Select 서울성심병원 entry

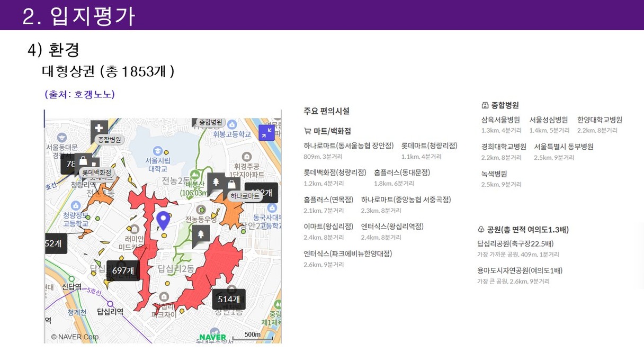tap(549, 120)
